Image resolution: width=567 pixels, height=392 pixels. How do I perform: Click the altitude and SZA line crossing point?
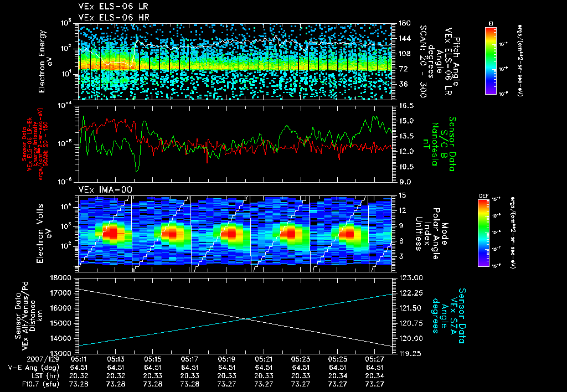pos(245,318)
